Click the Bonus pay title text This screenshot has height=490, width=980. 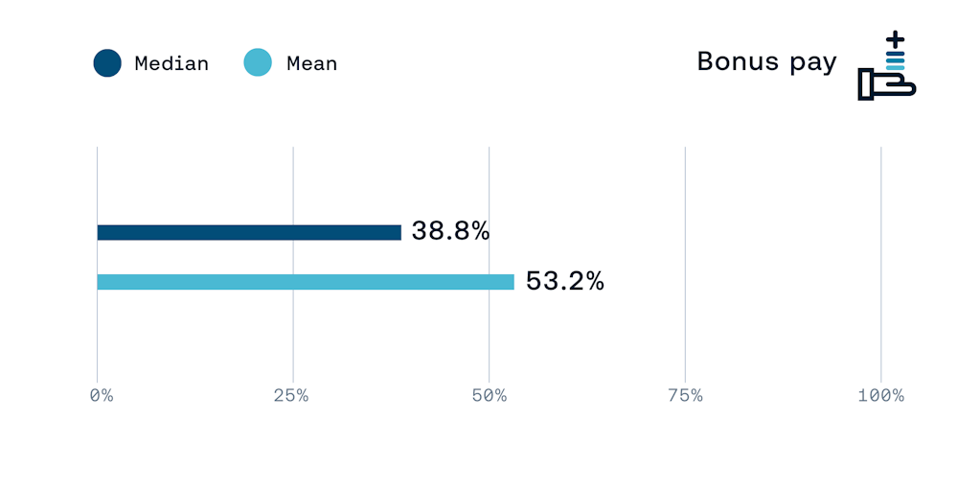[766, 62]
